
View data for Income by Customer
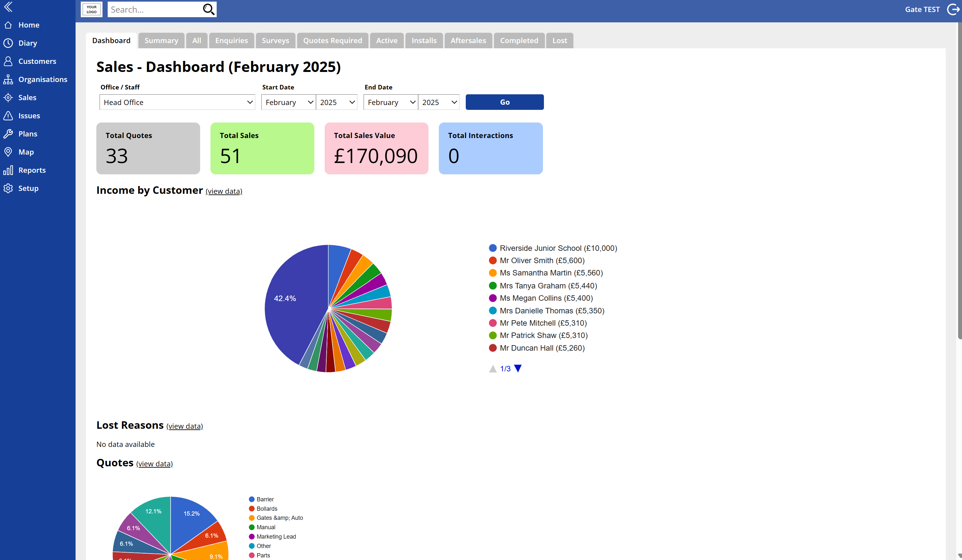coord(224,191)
